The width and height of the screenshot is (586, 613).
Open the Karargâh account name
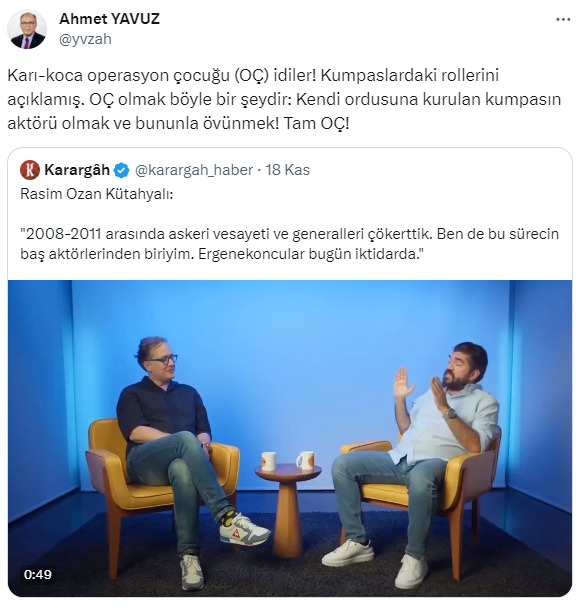[77, 170]
